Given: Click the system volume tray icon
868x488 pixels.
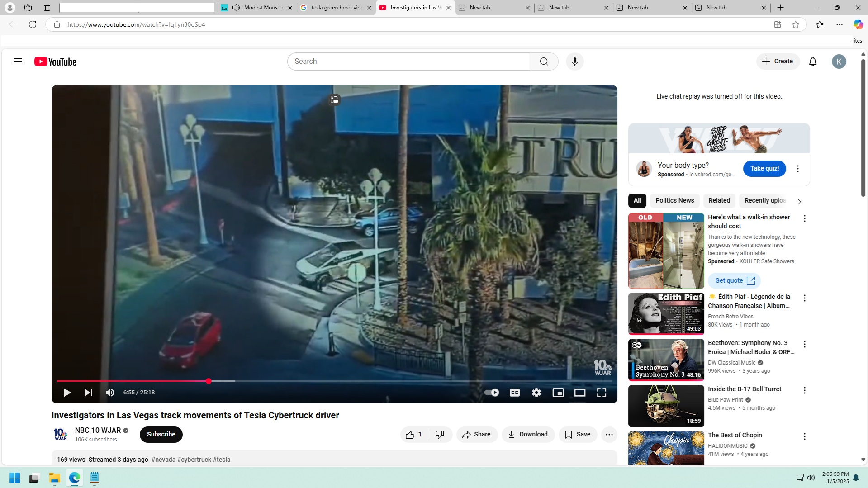Looking at the screenshot, I should (x=811, y=478).
